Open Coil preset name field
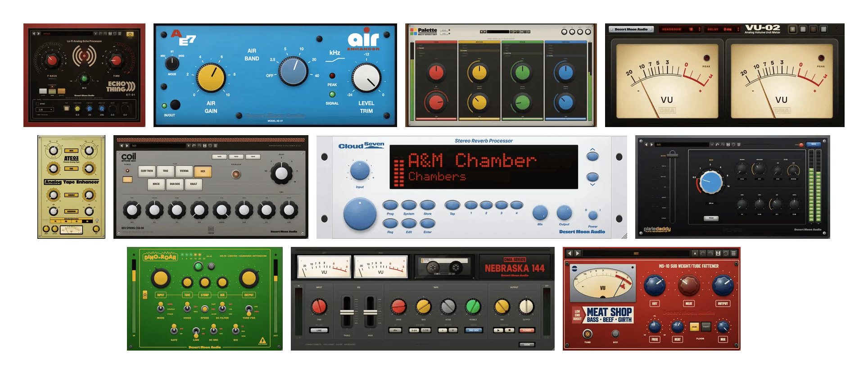 158,146
